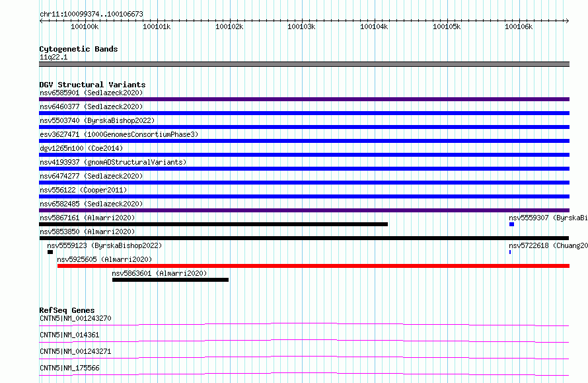The height and width of the screenshot is (383, 588).
Task: Select the nsv6460377 (Sedlazeck2020) label
Action: 91,106
